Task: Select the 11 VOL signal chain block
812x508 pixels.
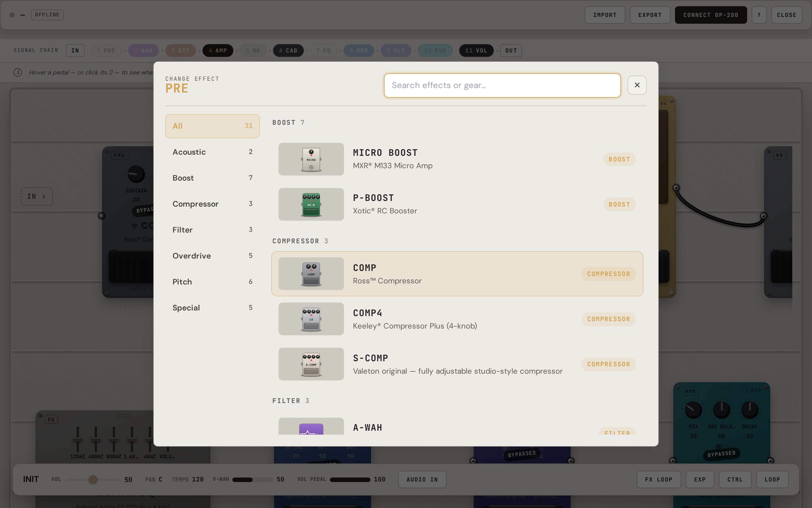Action: (x=476, y=51)
